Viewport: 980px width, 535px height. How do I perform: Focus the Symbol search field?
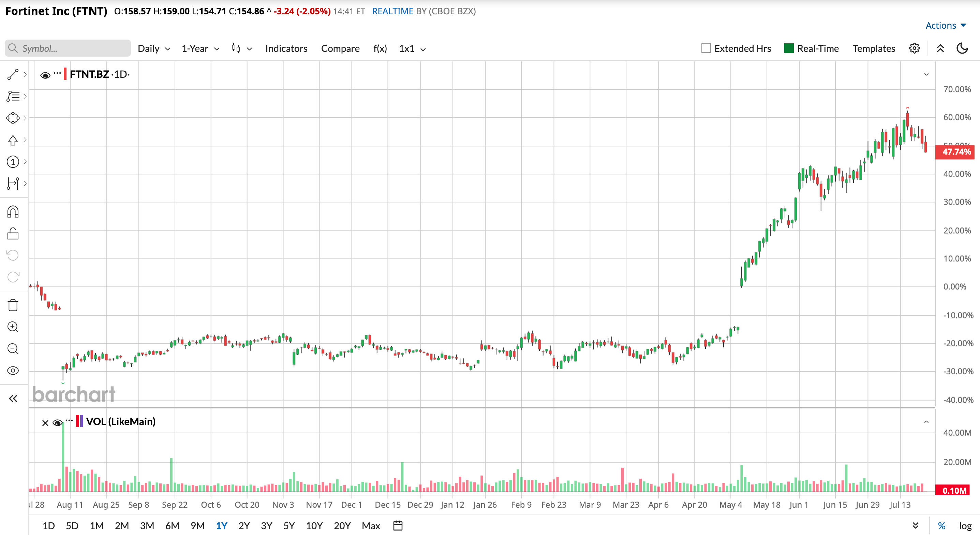(68, 48)
